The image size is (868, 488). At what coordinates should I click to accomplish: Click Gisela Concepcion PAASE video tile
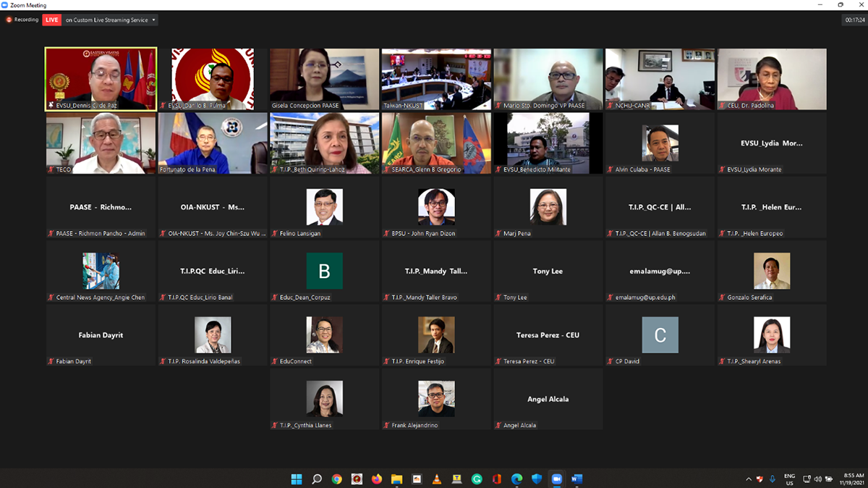pyautogui.click(x=324, y=79)
